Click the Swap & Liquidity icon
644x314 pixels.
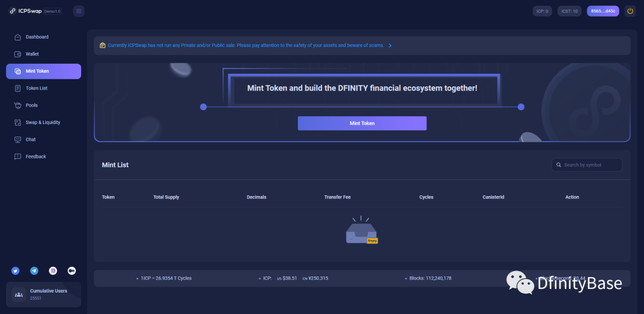[x=18, y=122]
